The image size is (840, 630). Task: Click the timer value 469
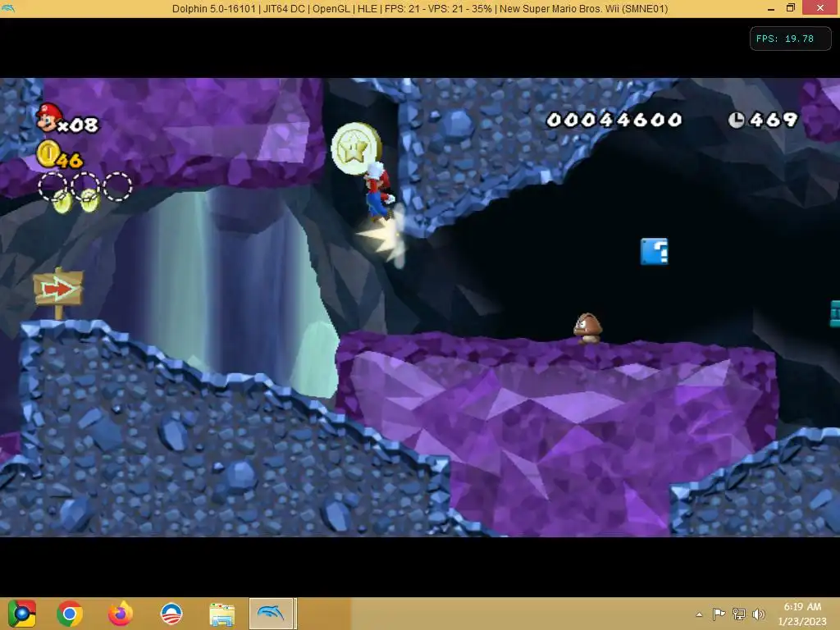pos(774,120)
